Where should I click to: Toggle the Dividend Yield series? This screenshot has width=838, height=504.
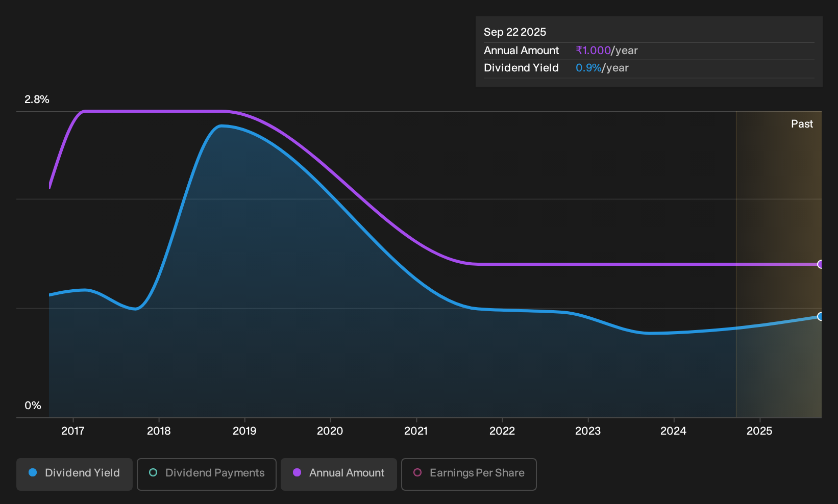(x=75, y=474)
